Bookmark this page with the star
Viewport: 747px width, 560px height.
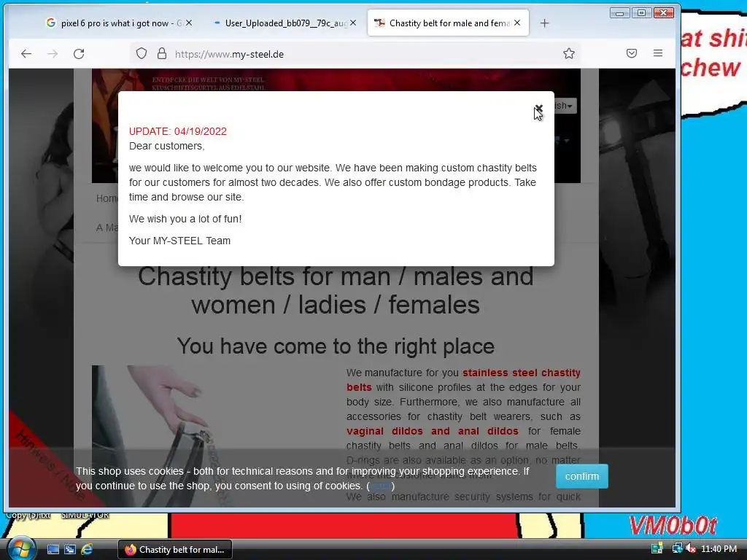(569, 53)
